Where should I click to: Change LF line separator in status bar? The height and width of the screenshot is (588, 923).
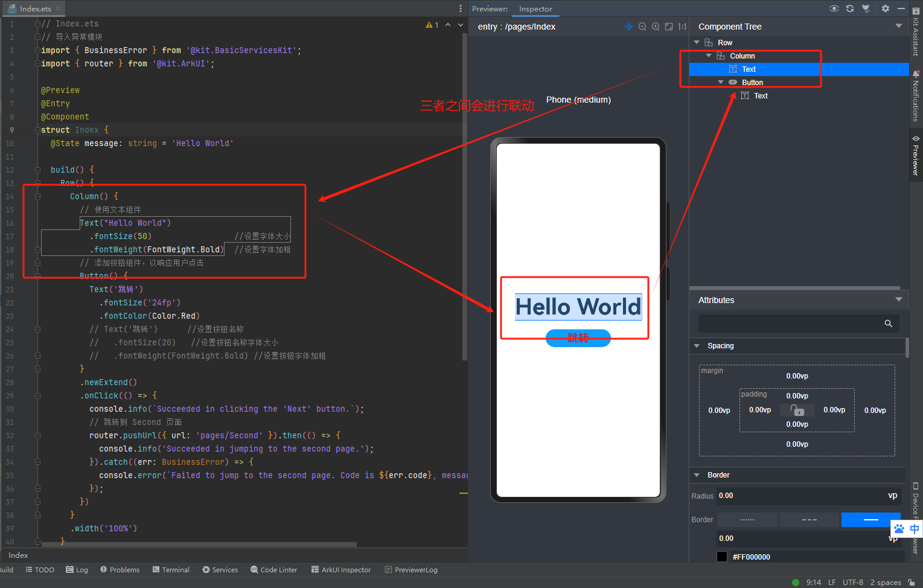coord(832,583)
